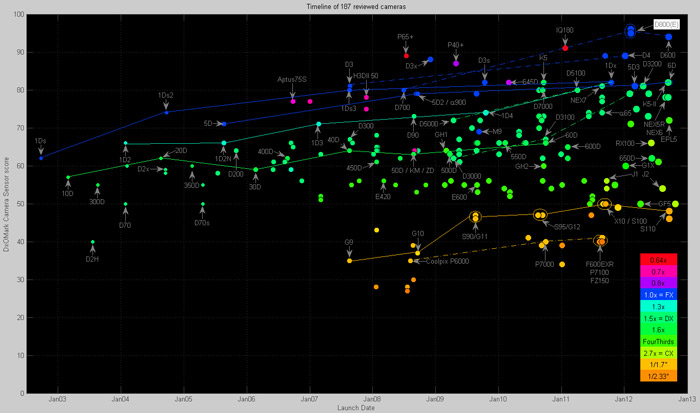Select the IQ180 camera label
This screenshot has width=700, height=413.
click(565, 30)
